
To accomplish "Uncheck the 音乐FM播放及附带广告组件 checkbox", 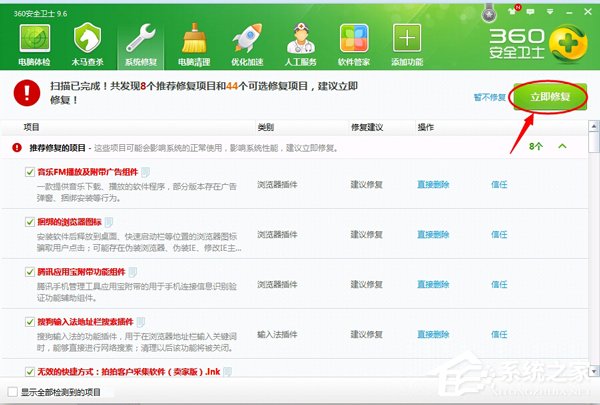I will pyautogui.click(x=30, y=172).
